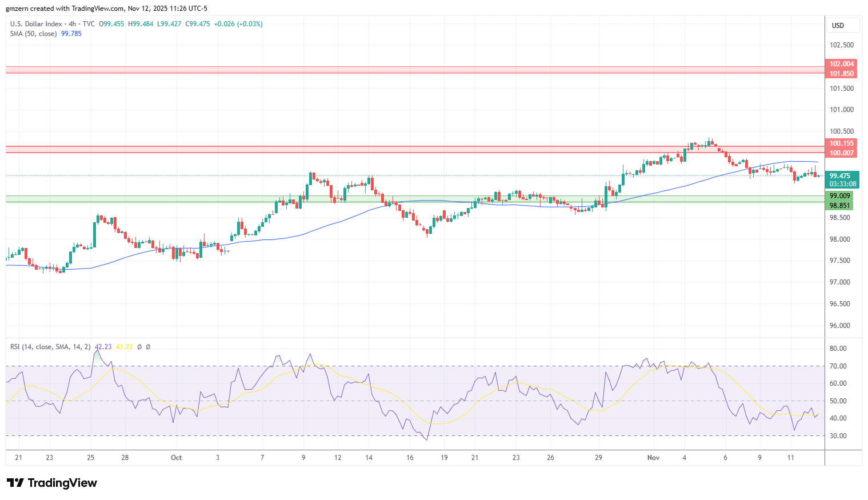Screen dimensions: 868x500
Task: Select the change value +0.026 (+0.03%)
Action: (x=238, y=24)
